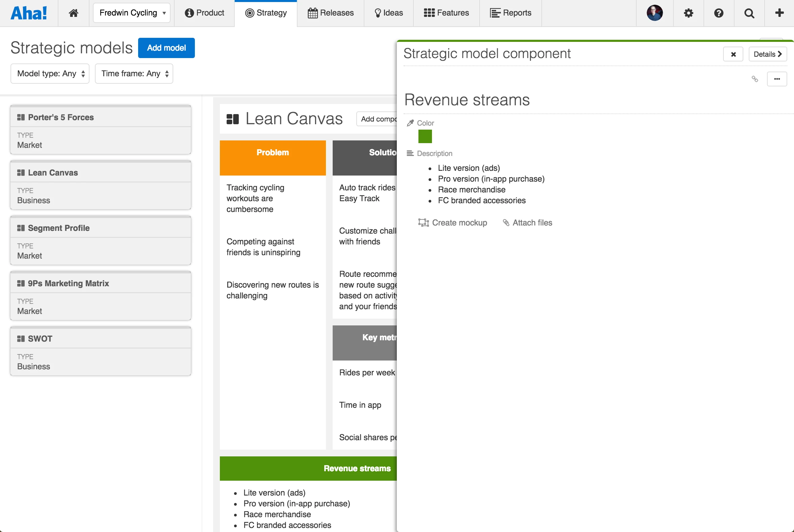
Task: Close the Strategic model component panel
Action: pyautogui.click(x=733, y=54)
